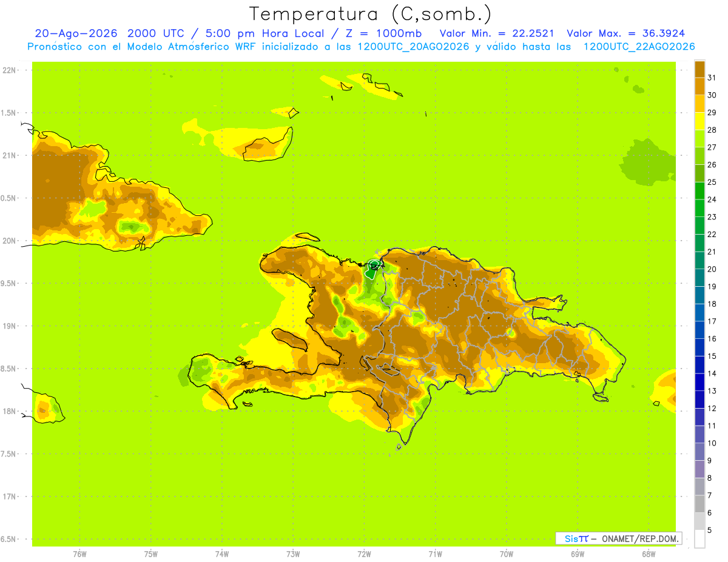
Task: Click the legend value "9"
Action: [710, 461]
